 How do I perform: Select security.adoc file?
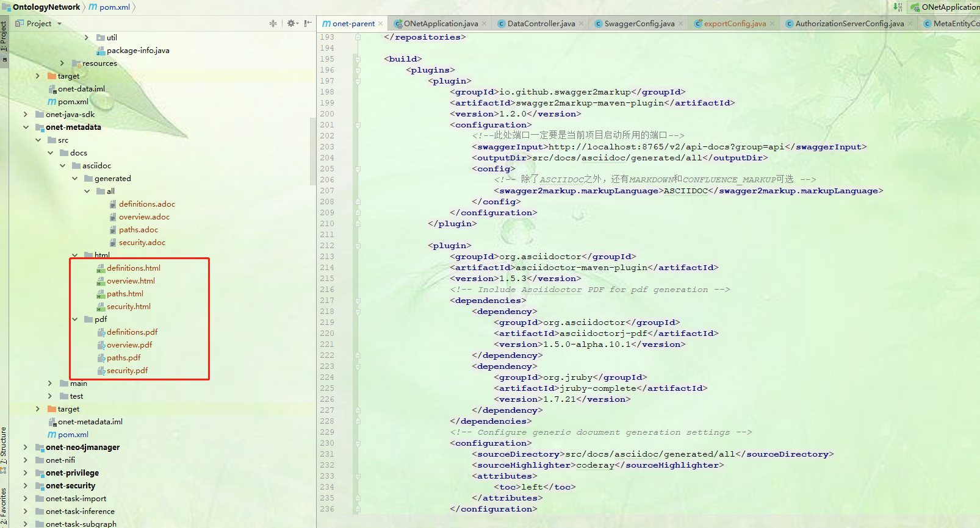[142, 243]
